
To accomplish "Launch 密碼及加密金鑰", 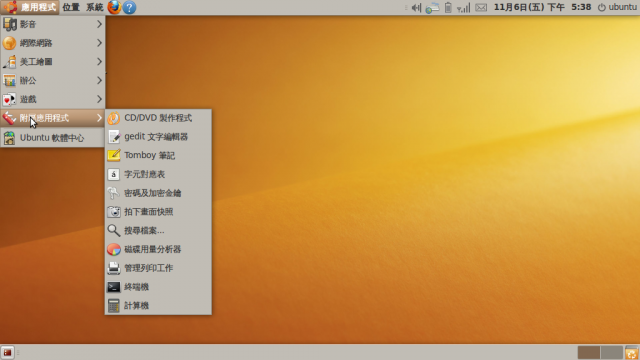I will click(x=158, y=193).
